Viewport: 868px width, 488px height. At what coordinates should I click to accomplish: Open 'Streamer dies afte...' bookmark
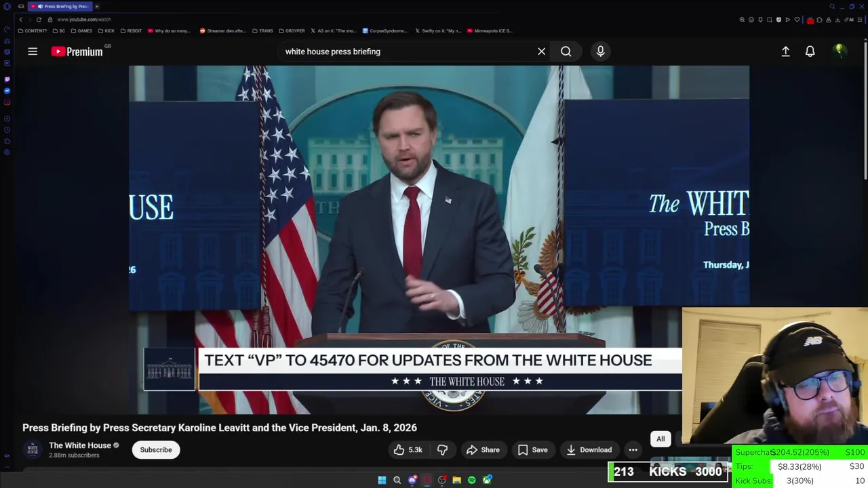[x=224, y=30]
